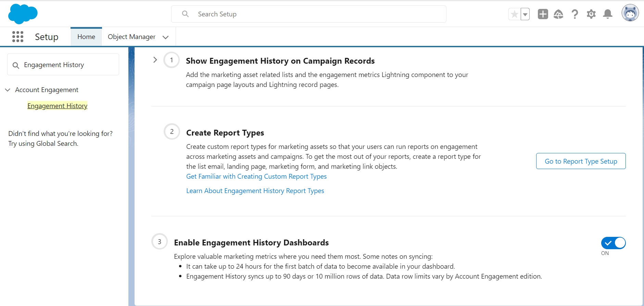
Task: Click magnifier icon in Search Setup
Action: coord(185,14)
